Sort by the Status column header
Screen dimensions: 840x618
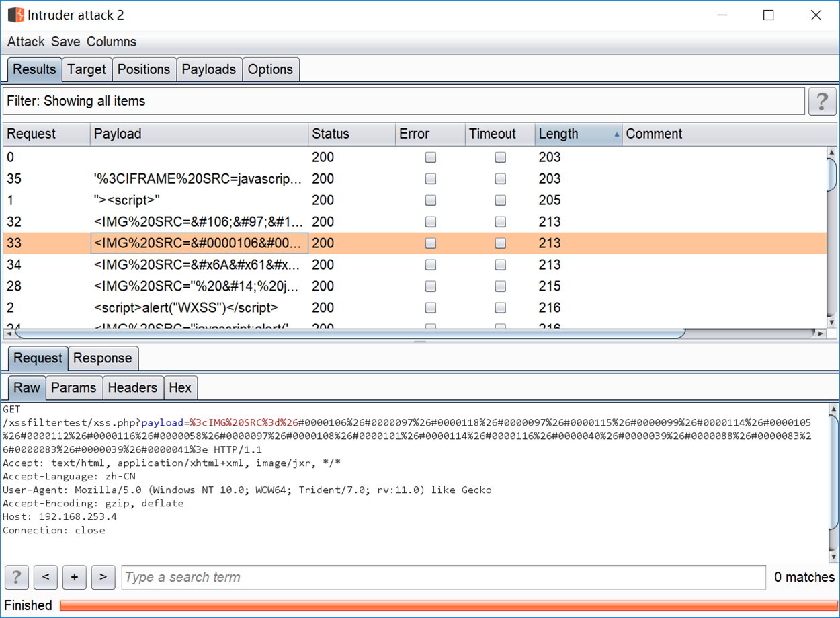point(351,134)
